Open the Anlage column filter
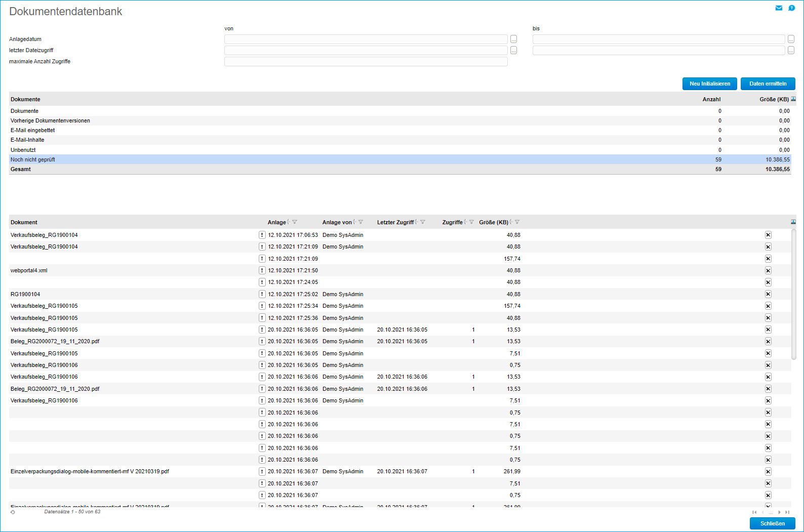 click(x=295, y=222)
